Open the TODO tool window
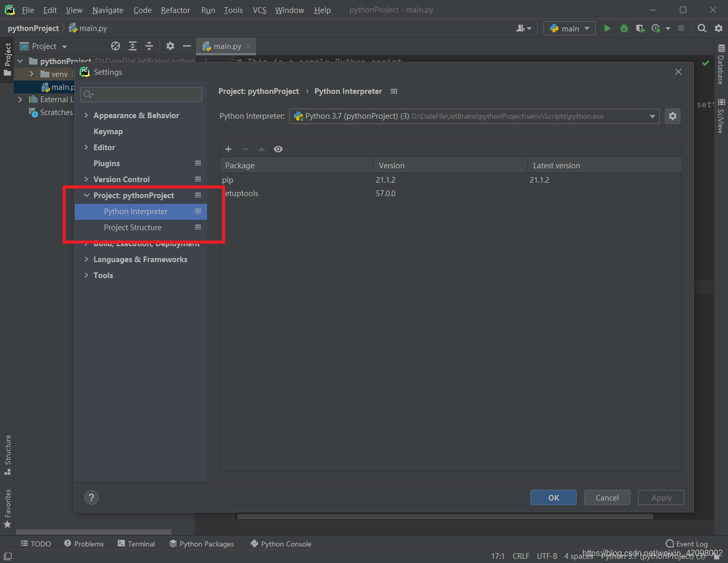This screenshot has height=563, width=728. point(36,544)
